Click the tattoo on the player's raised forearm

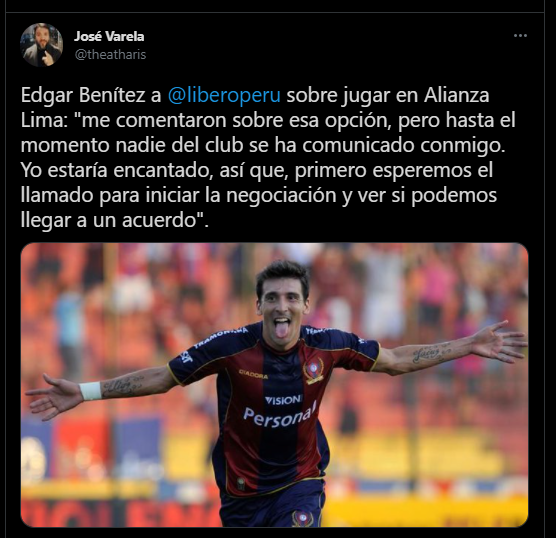(428, 353)
